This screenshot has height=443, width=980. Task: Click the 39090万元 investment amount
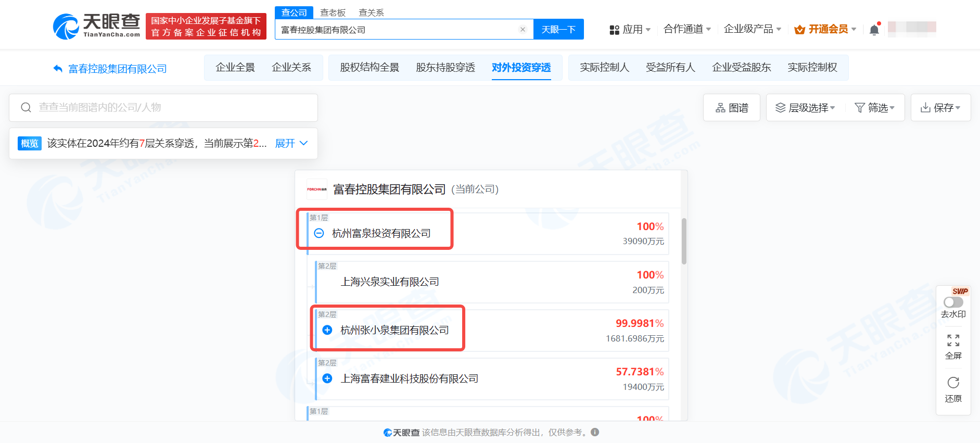coord(643,242)
